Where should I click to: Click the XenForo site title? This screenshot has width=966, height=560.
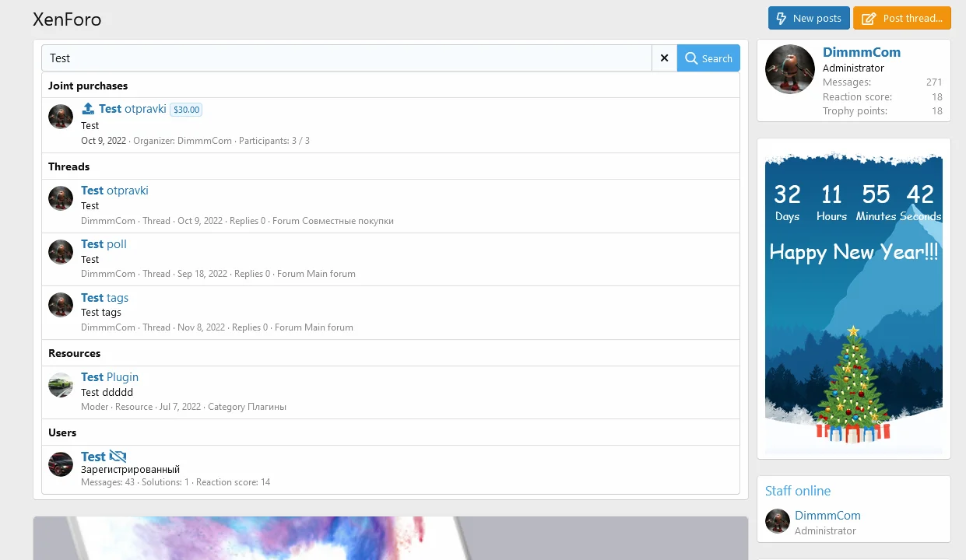point(67,19)
